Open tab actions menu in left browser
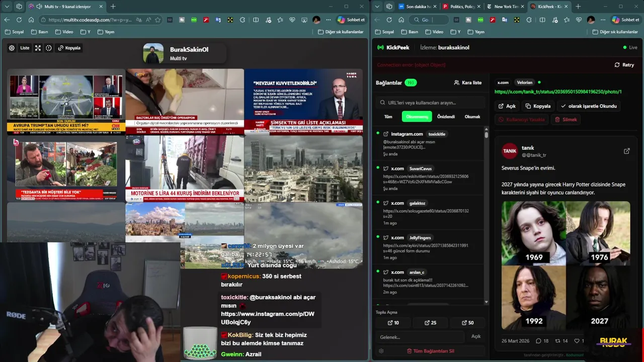 pyautogui.click(x=7, y=7)
